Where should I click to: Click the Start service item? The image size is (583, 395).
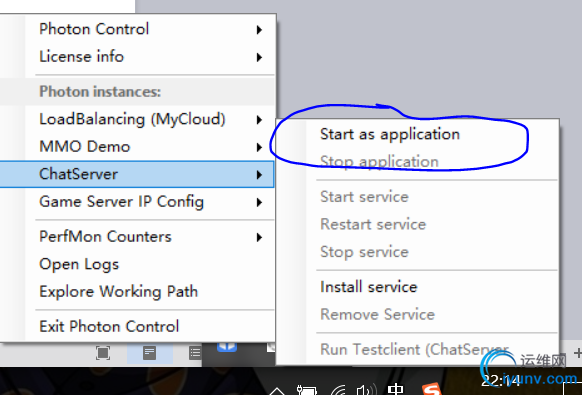pyautogui.click(x=418, y=197)
